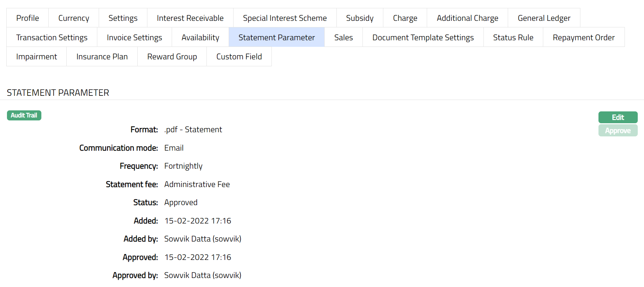Select the Interest Receivable tab
644x287 pixels.
click(190, 18)
